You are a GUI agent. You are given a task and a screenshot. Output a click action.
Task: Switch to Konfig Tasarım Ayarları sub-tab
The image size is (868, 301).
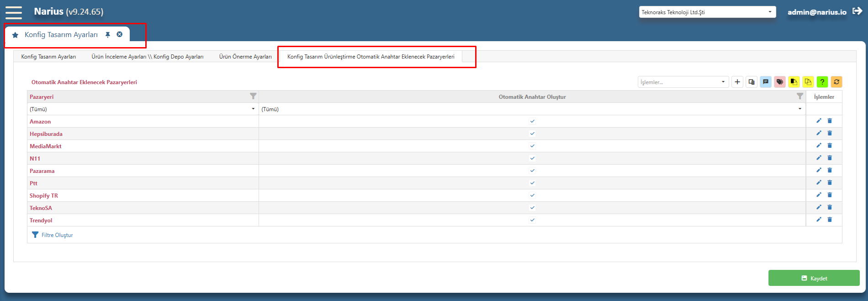click(48, 57)
